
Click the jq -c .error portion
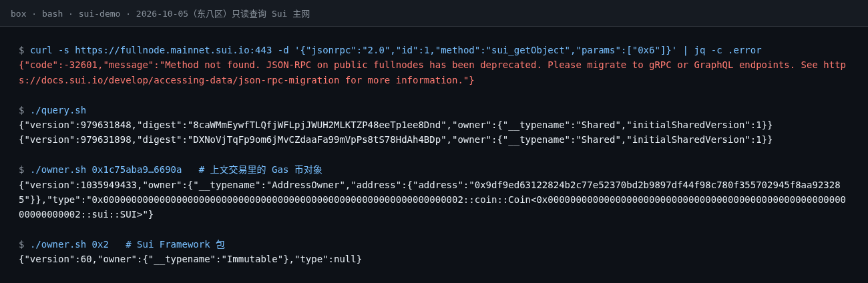tap(728, 50)
